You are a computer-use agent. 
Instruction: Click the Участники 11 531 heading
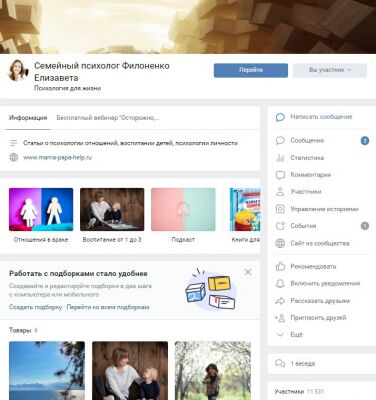[299, 391]
